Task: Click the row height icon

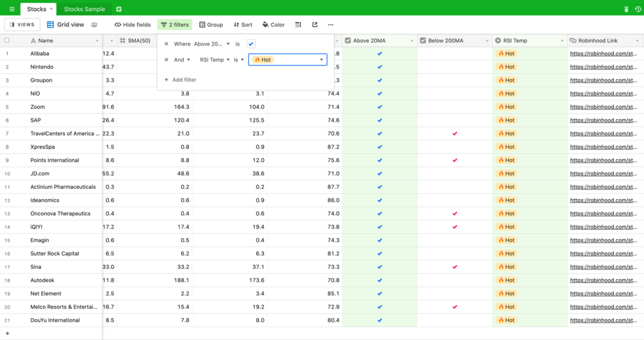Action: 298,24
